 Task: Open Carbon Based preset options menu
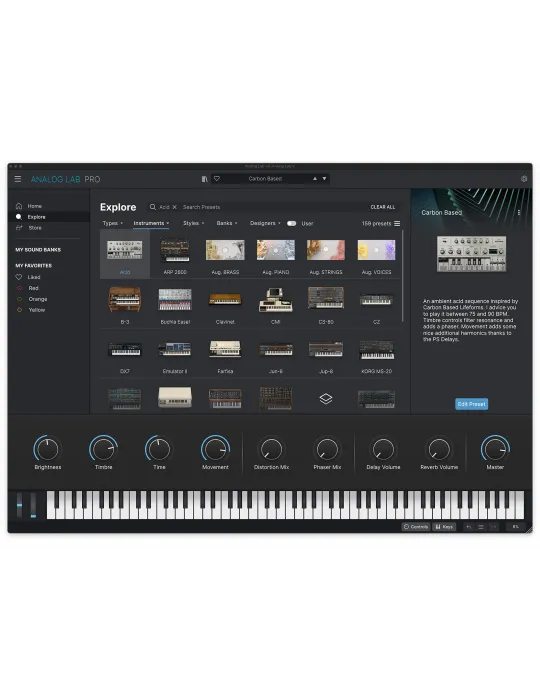point(519,212)
